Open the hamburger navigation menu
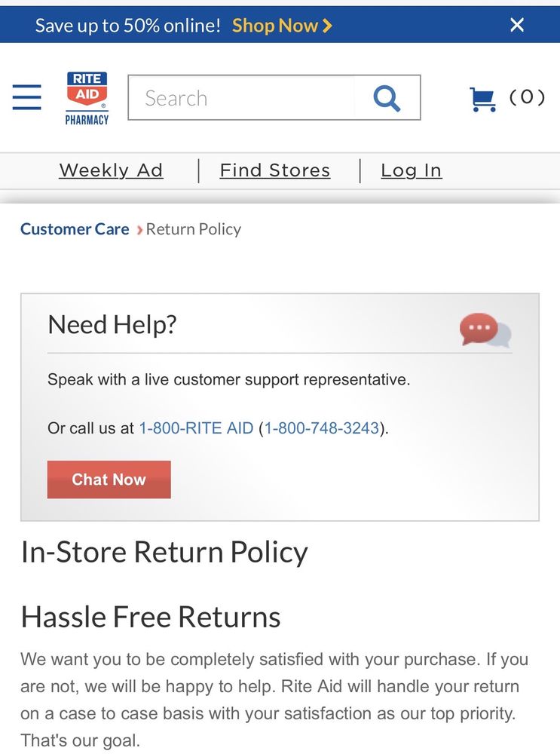560x754 pixels. point(27,97)
